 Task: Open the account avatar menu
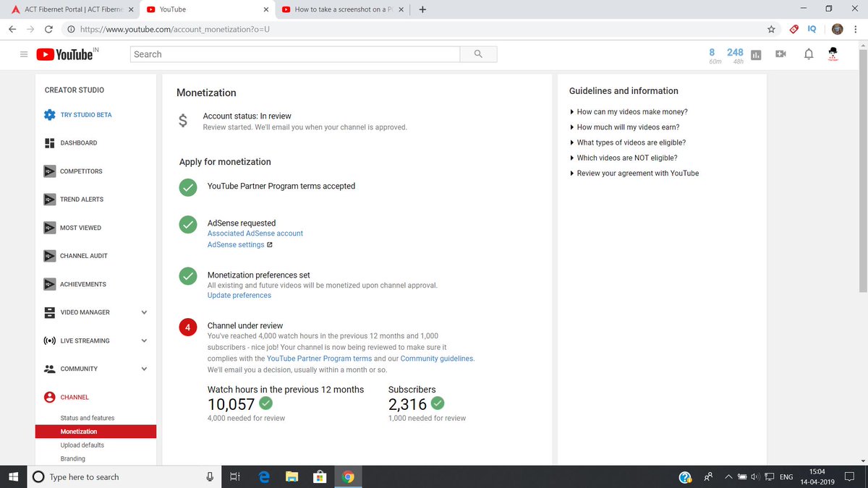pyautogui.click(x=833, y=54)
